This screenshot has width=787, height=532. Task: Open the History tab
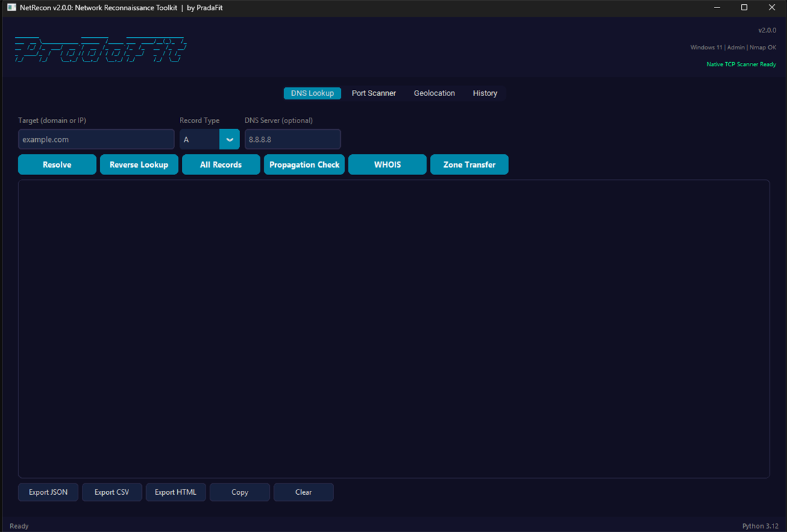click(x=485, y=93)
